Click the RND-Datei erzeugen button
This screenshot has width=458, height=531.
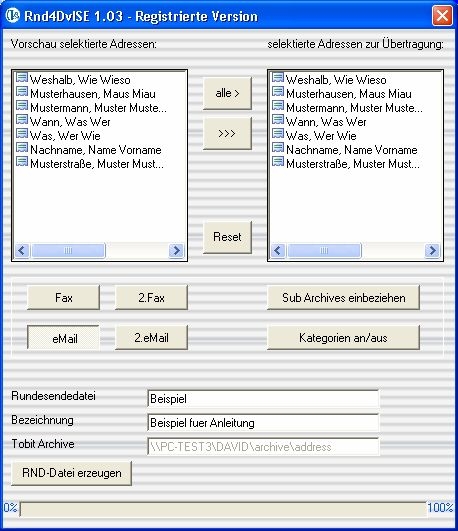(71, 473)
